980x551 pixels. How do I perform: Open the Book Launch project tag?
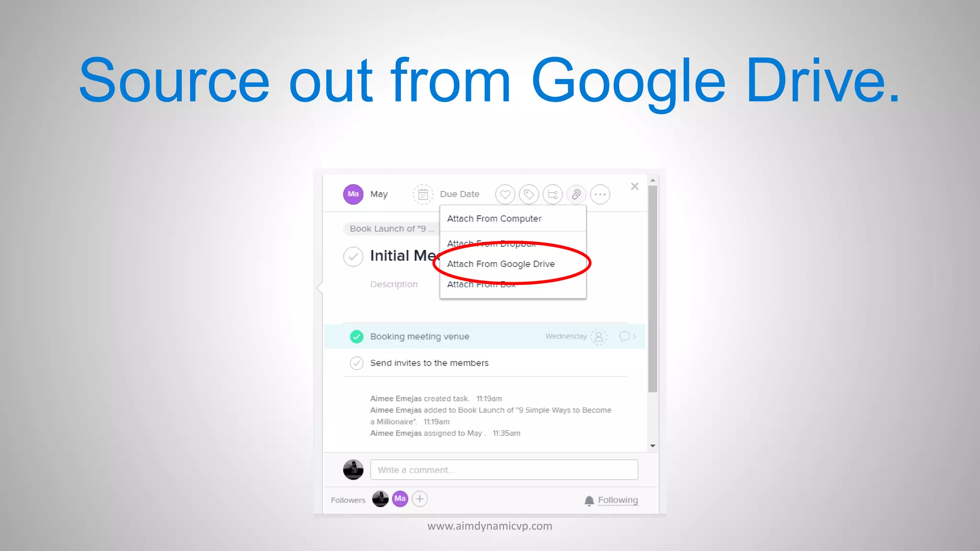(x=391, y=229)
